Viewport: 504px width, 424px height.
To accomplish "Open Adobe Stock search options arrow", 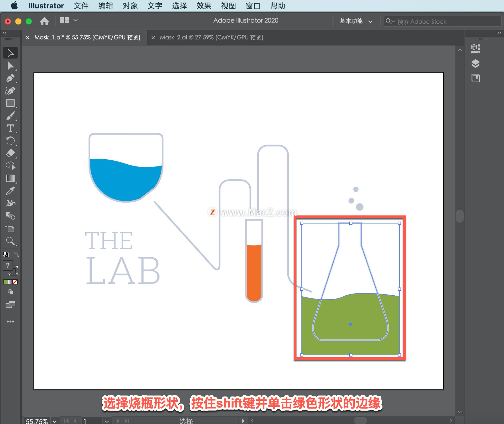I will (393, 21).
